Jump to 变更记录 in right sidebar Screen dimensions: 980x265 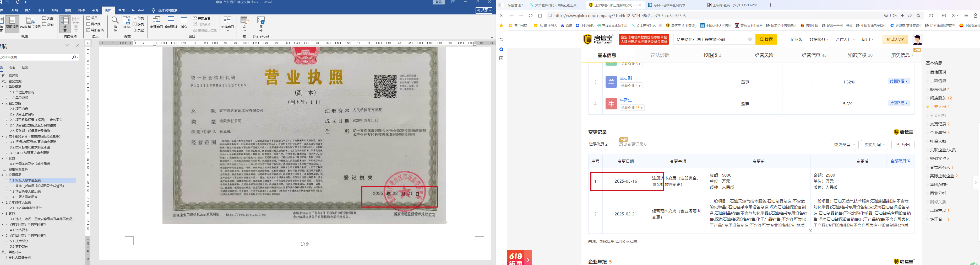coord(940,124)
